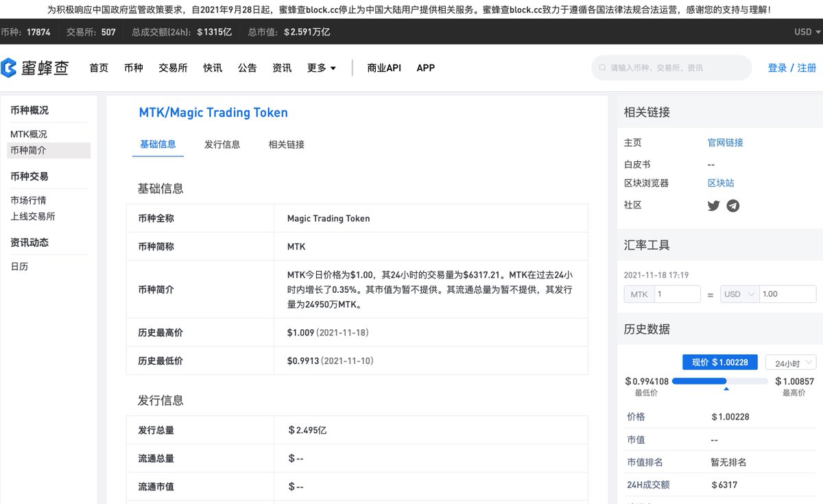The image size is (823, 504).
Task: Switch to the 发行信息 tab
Action: [x=222, y=144]
